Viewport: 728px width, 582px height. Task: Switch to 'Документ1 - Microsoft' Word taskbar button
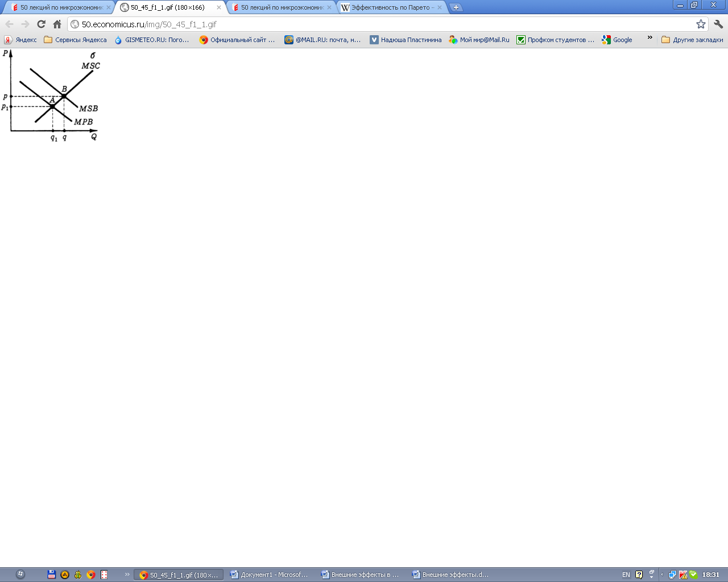(269, 575)
